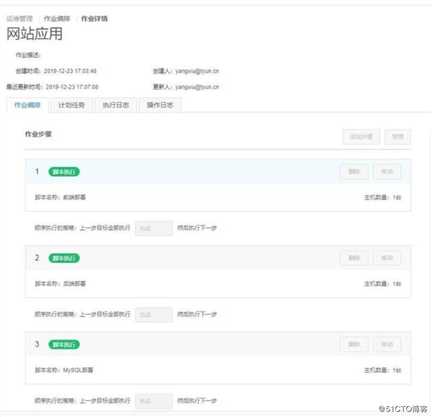This screenshot has height=417, width=432.
Task: Click the 作业详情 breadcrumb text
Action: (x=94, y=19)
